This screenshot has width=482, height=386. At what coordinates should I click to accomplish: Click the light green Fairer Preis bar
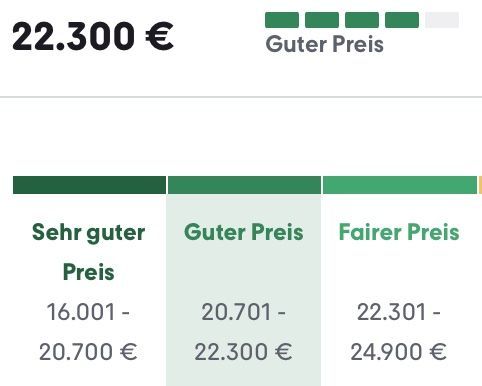400,185
